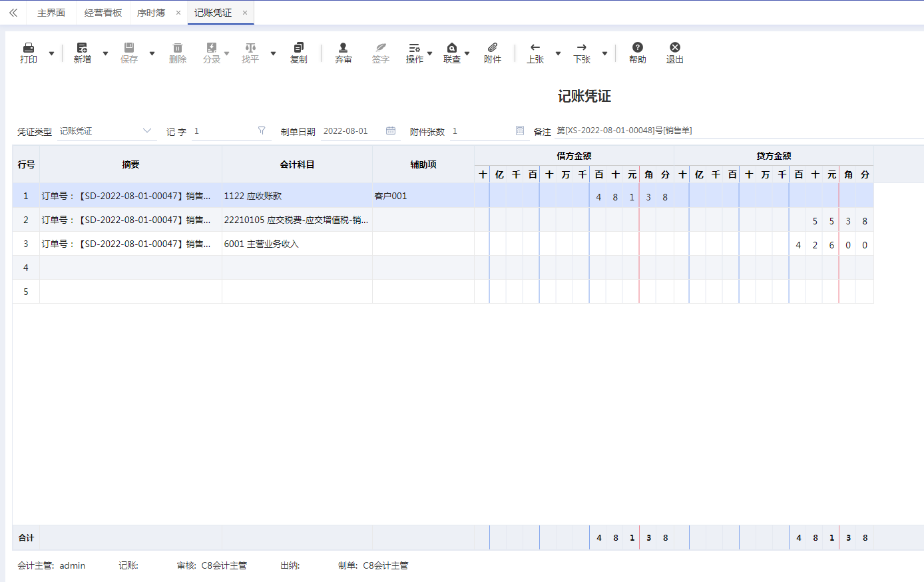Click the Copy (复制) toolbar icon
The width and height of the screenshot is (924, 582).
click(x=299, y=48)
